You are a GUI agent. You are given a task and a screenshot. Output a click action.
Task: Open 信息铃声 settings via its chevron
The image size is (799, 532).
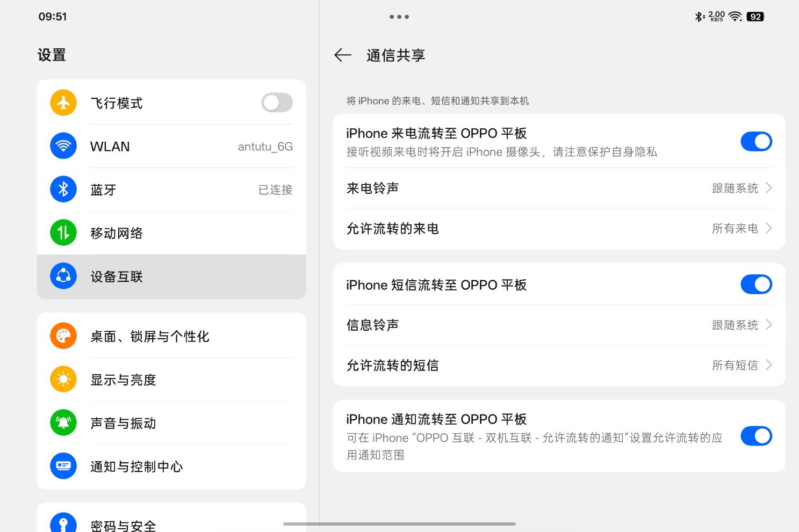pyautogui.click(x=769, y=325)
